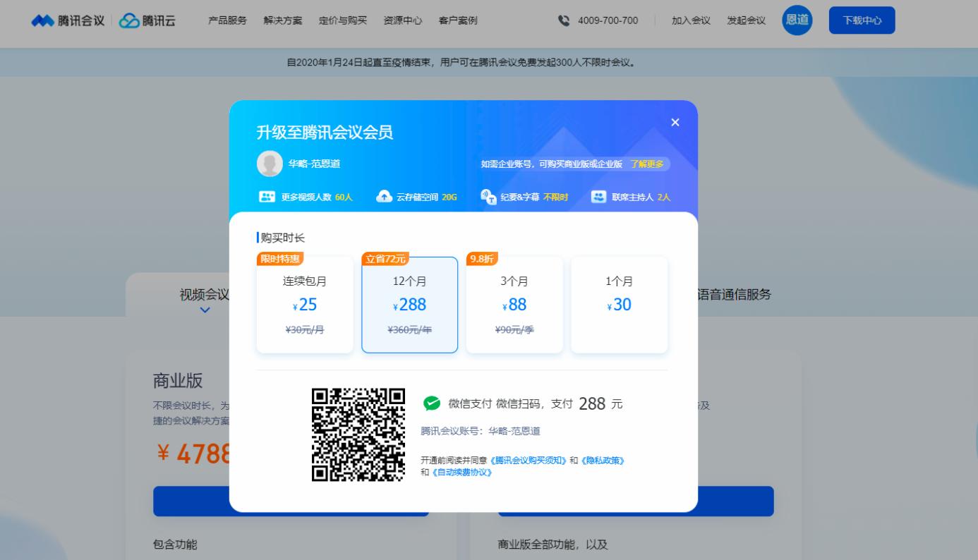This screenshot has width=978, height=560.
Task: Close the membership upgrade dialog
Action: 675,123
